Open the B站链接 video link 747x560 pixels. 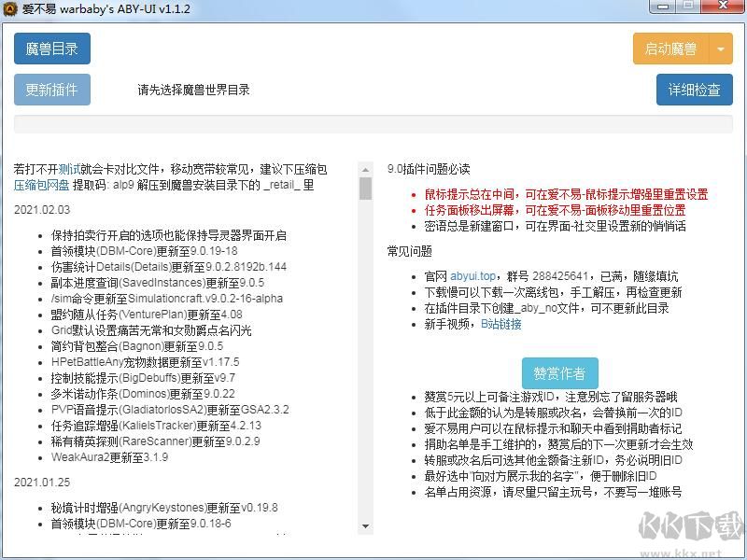[500, 324]
